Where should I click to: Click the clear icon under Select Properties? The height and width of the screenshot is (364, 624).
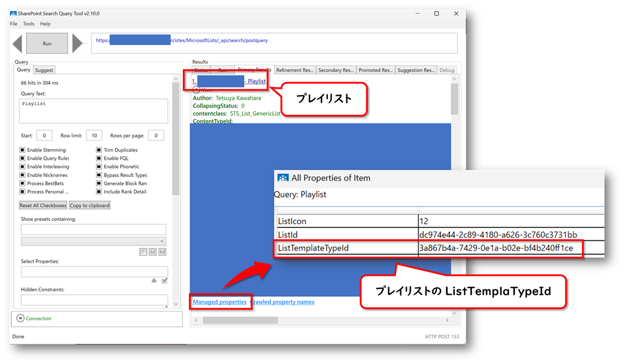tap(154, 281)
